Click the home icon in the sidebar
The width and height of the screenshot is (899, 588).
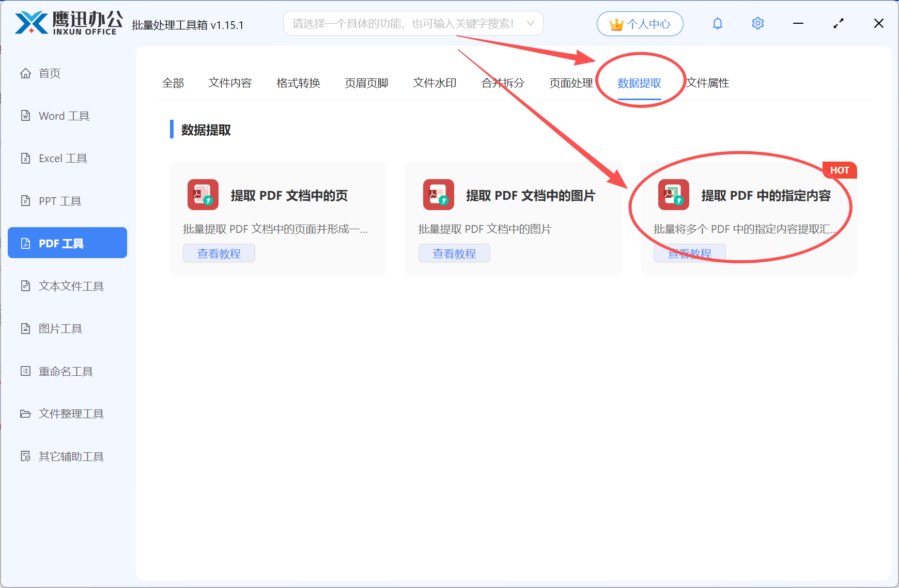[x=25, y=73]
